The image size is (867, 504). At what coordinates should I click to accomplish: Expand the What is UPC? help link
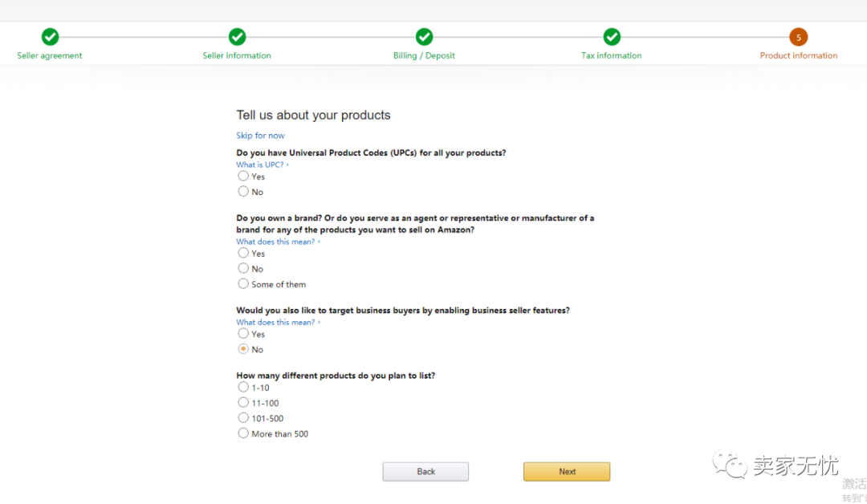(x=260, y=165)
